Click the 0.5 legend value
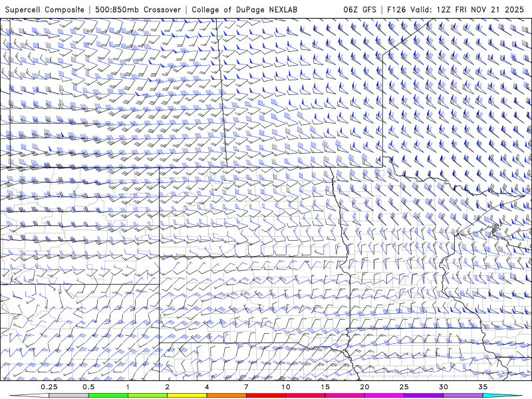The image size is (532, 399). (x=88, y=387)
